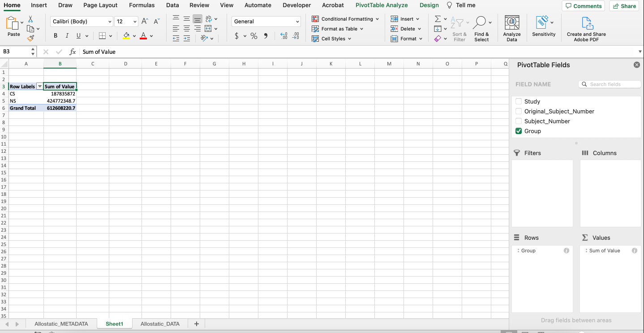Open the Row Labels filter dropdown
The height and width of the screenshot is (333, 644).
click(39, 86)
